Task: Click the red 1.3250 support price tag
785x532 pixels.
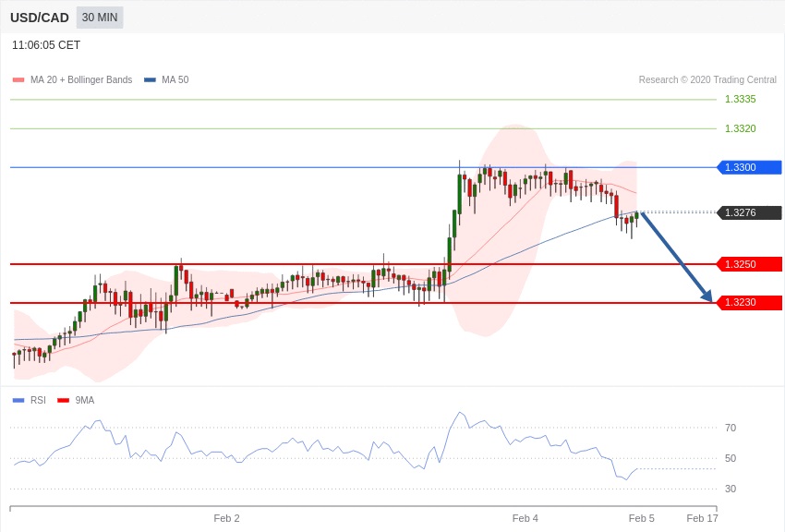Action: point(750,264)
